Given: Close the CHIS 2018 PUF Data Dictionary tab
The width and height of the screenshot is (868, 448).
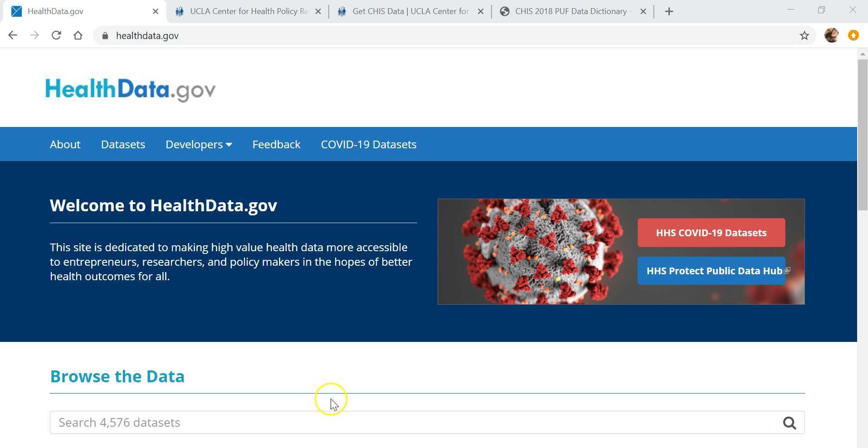Looking at the screenshot, I should click(x=643, y=11).
